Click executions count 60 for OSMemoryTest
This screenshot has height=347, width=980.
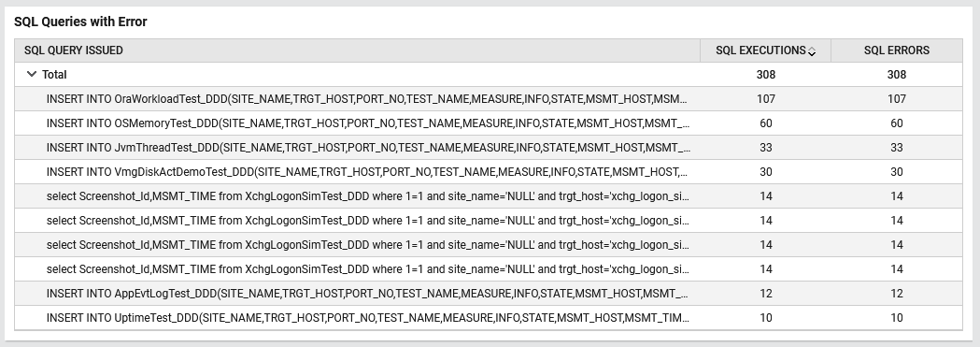766,123
